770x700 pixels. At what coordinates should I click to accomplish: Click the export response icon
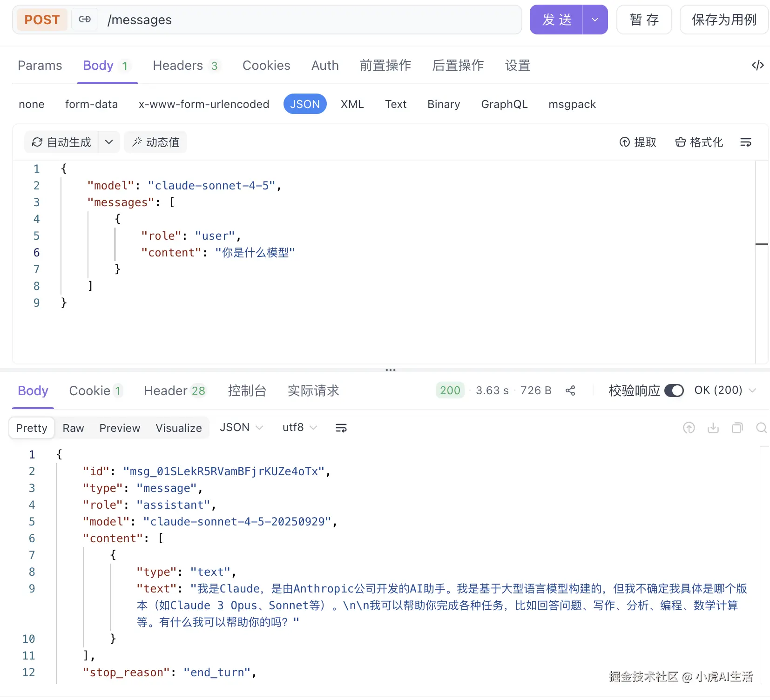689,428
